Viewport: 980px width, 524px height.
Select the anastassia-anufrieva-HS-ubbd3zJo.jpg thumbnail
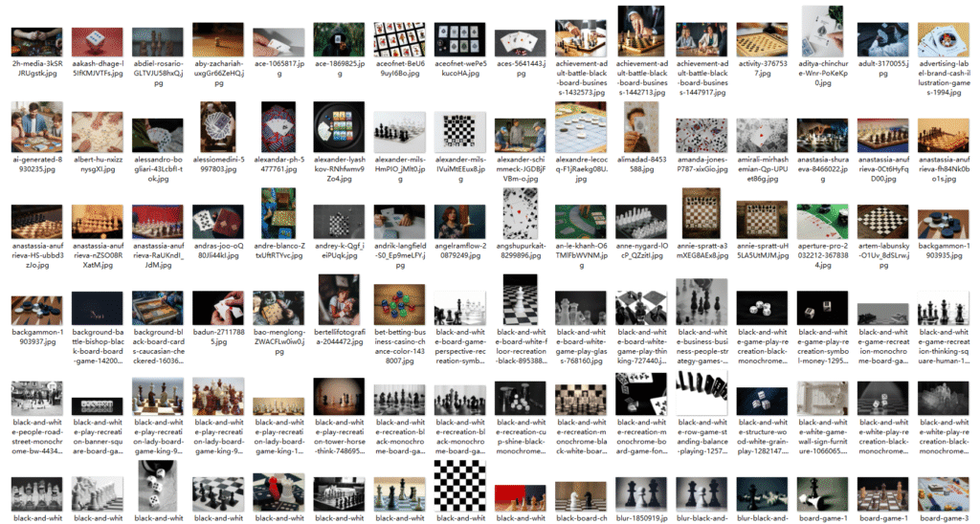[37, 222]
